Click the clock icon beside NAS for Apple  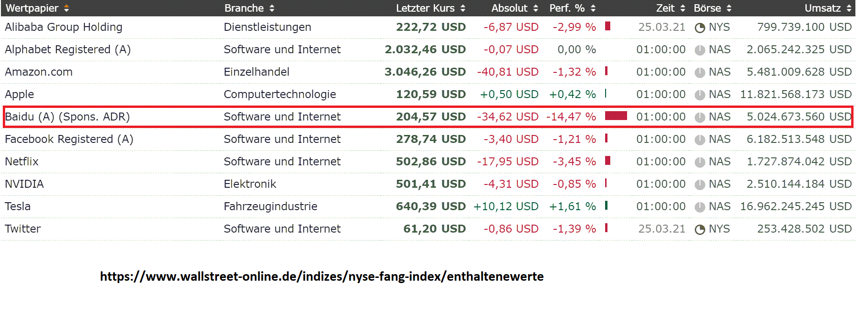[x=699, y=95]
